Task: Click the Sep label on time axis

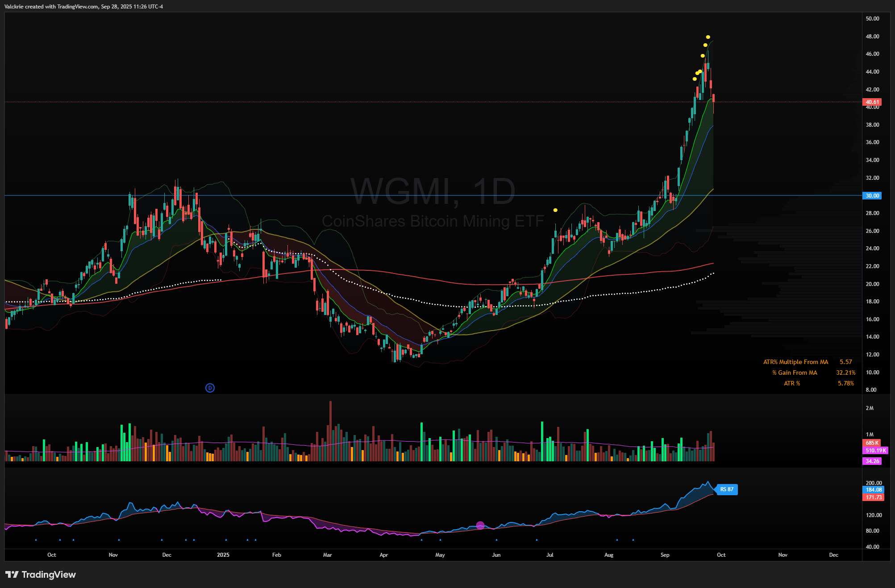Action: coord(665,555)
